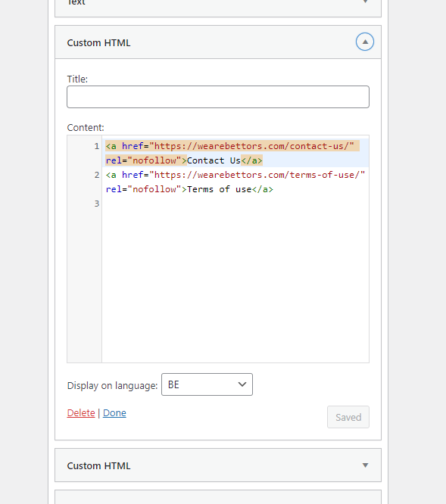The height and width of the screenshot is (504, 446).
Task: Click the Title: label
Action: [x=77, y=79]
